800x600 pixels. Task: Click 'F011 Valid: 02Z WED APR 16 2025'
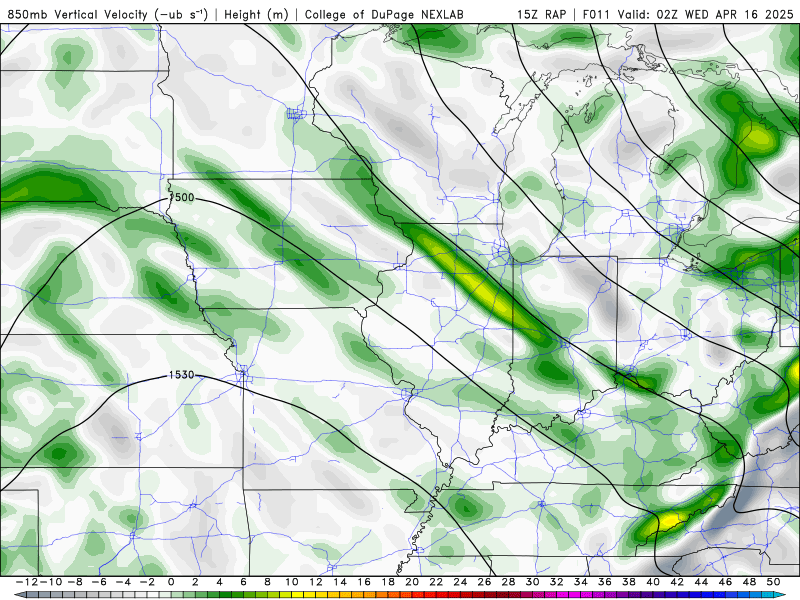coord(688,15)
